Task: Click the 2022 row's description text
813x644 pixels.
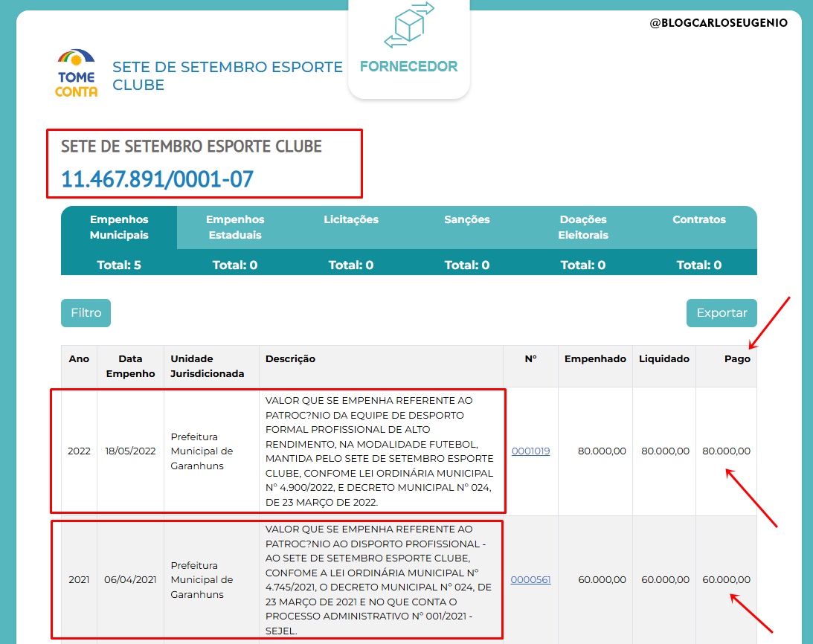Action: tap(379, 451)
